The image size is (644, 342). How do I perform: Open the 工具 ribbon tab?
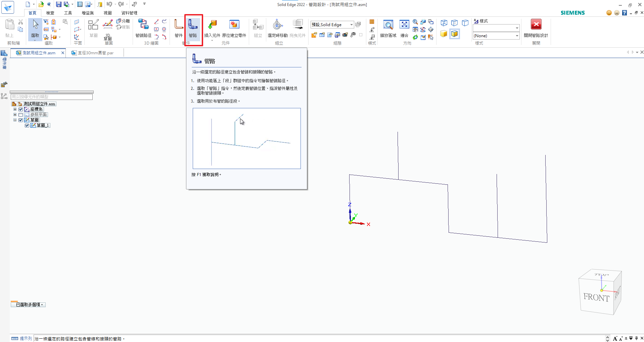coord(68,13)
